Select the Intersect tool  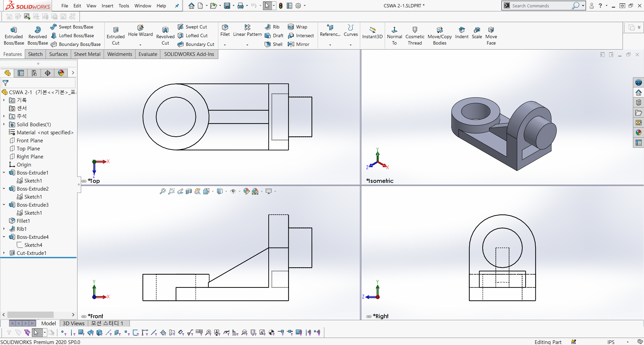(301, 36)
